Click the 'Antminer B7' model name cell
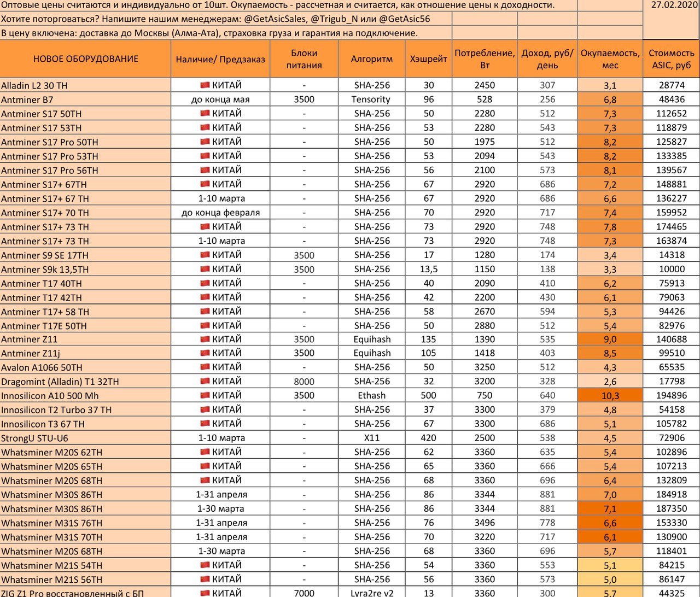 click(x=85, y=99)
